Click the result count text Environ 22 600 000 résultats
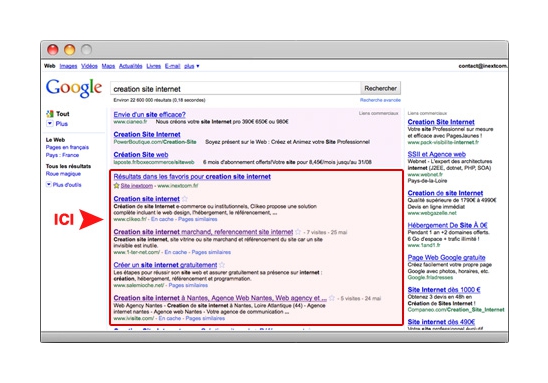 [159, 100]
